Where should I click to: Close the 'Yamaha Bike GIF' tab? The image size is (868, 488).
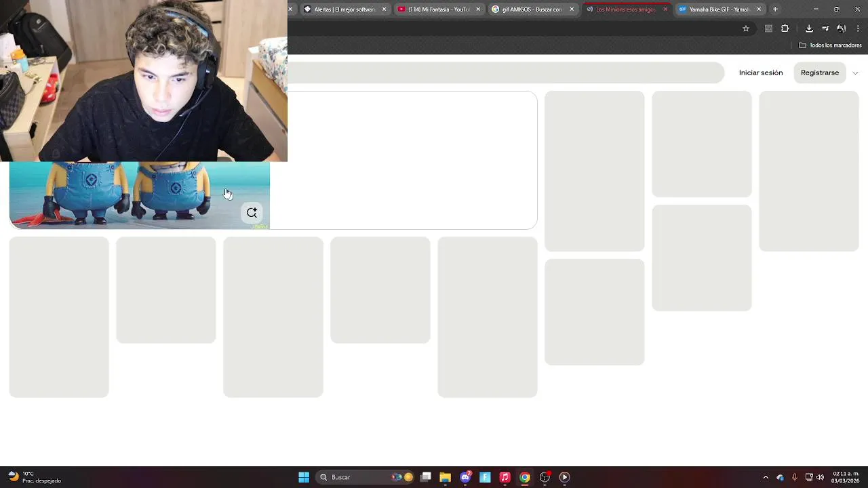[x=759, y=9]
